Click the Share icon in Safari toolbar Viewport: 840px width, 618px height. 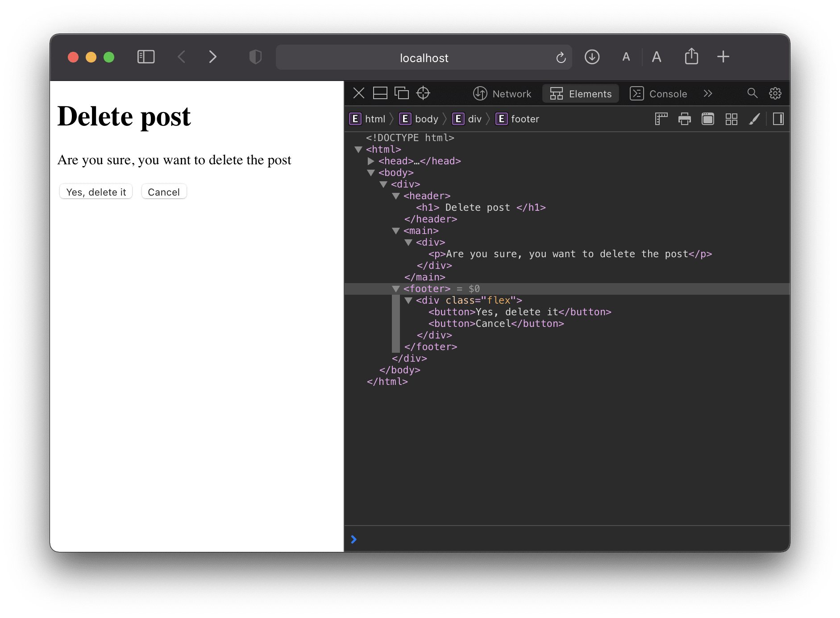click(691, 57)
